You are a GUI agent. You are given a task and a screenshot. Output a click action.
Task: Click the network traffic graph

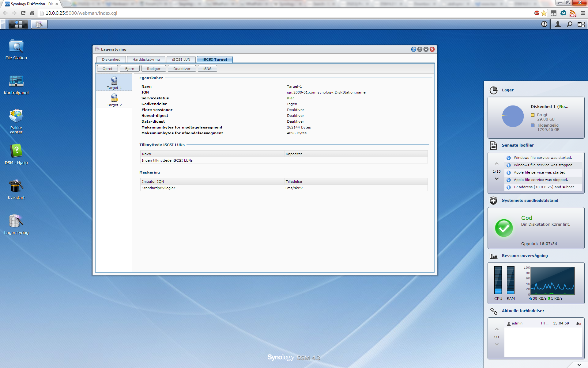pyautogui.click(x=552, y=281)
